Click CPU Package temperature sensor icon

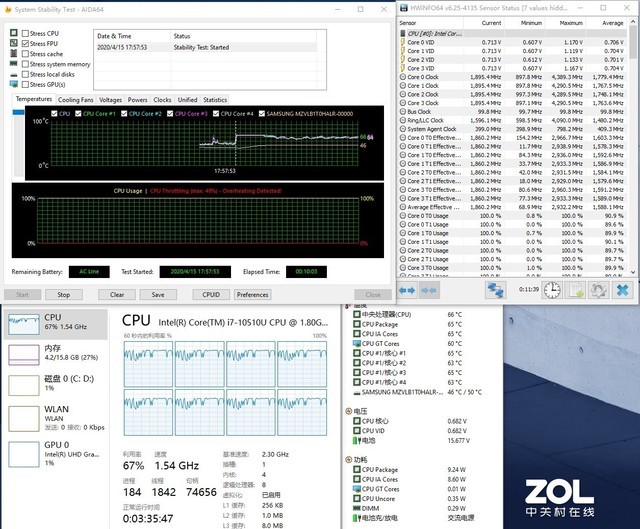[357, 324]
